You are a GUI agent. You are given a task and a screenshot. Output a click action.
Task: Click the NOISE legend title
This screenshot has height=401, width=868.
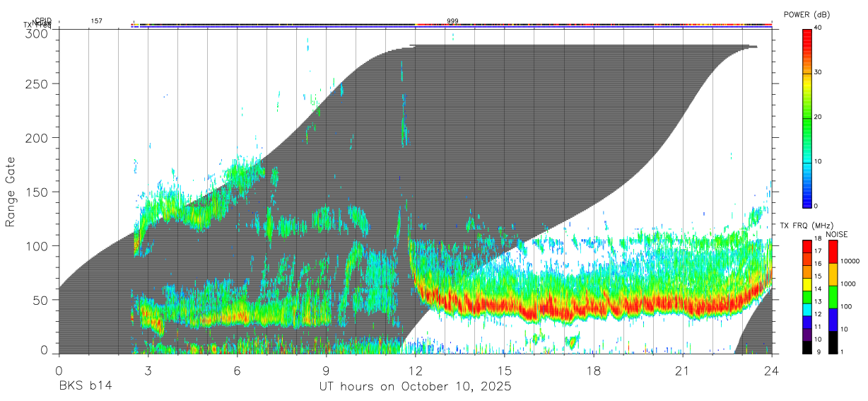coord(835,234)
